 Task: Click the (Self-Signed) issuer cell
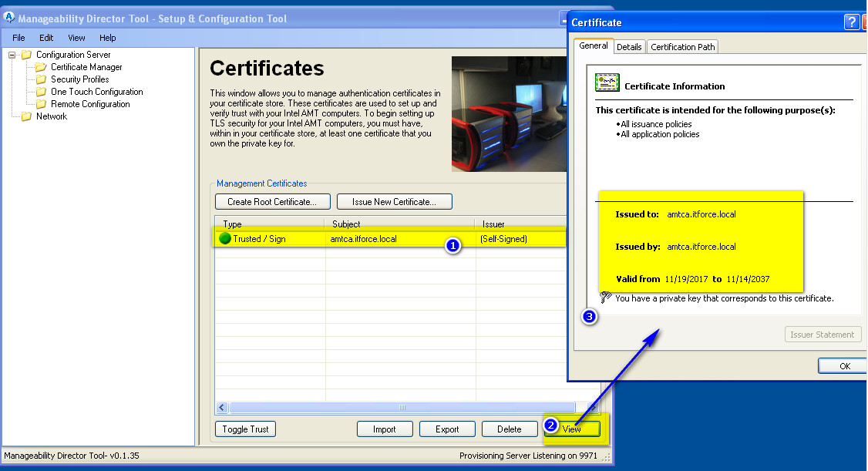[x=503, y=238]
